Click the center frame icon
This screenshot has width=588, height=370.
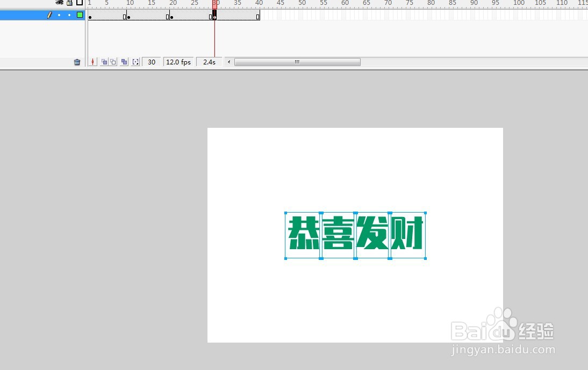92,62
